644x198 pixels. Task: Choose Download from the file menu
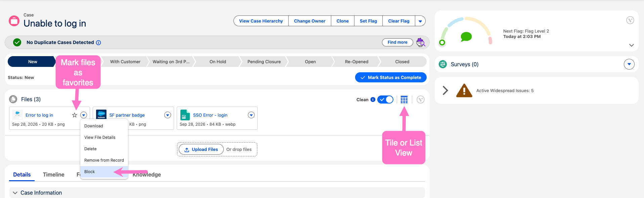pyautogui.click(x=104, y=126)
